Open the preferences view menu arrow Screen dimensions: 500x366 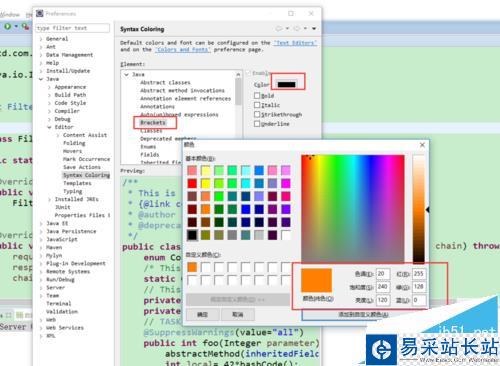point(314,29)
